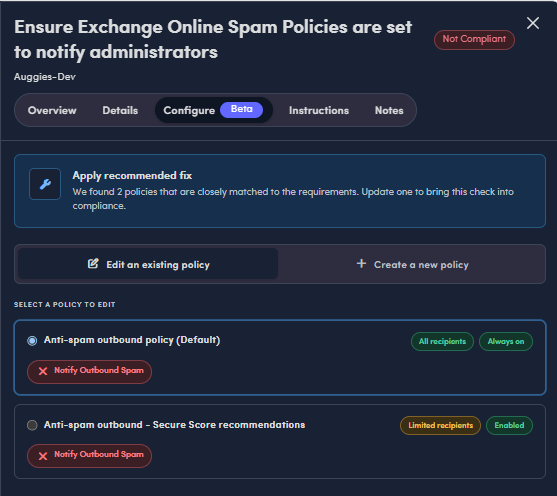Select Anti-spam outbound policy (Default) radio

[x=32, y=341]
